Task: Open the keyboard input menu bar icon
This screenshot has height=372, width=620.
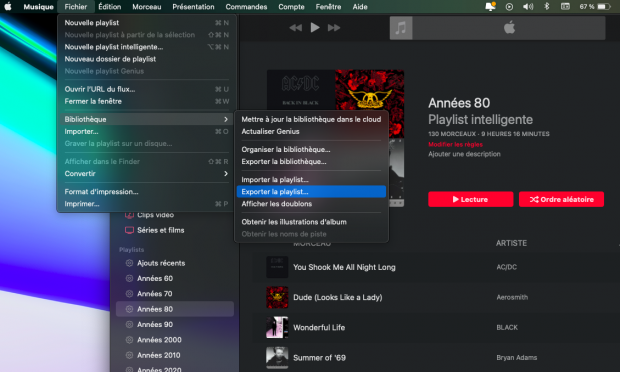Action: [x=565, y=6]
